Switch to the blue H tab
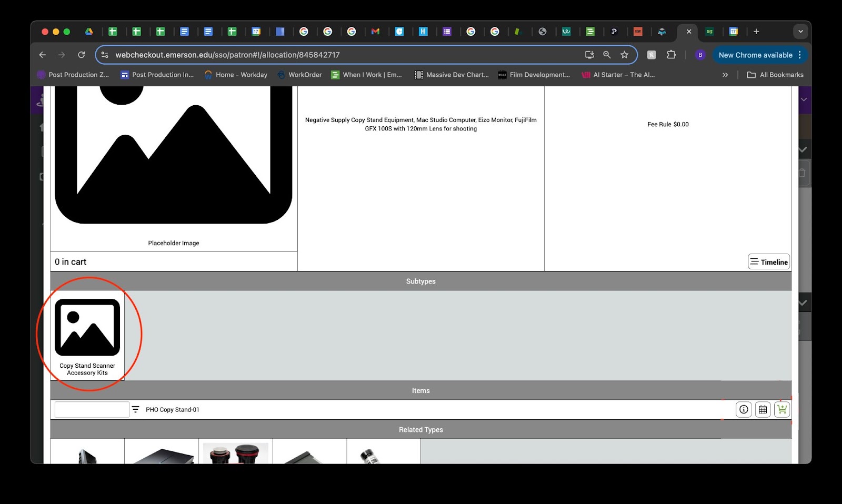Image resolution: width=842 pixels, height=504 pixels. [x=423, y=32]
